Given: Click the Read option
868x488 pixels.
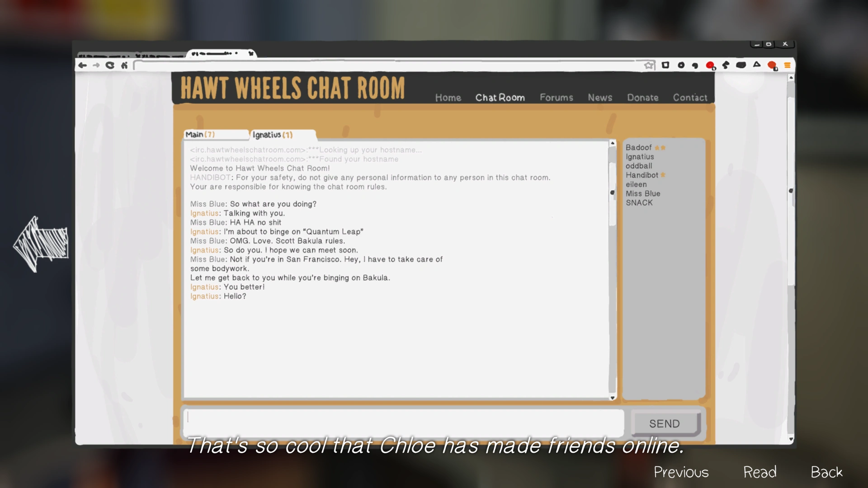Looking at the screenshot, I should pos(759,472).
